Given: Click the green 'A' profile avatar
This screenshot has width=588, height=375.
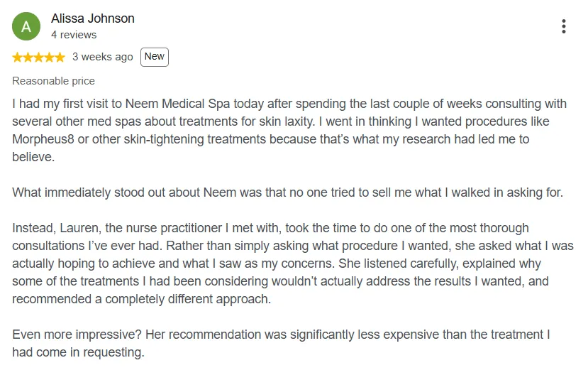Looking at the screenshot, I should [x=26, y=26].
